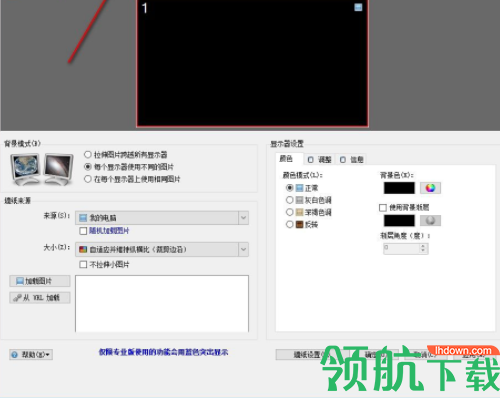Viewport: 500px width, 398px height.
Task: Open the size mode combo box
Action: (162, 249)
